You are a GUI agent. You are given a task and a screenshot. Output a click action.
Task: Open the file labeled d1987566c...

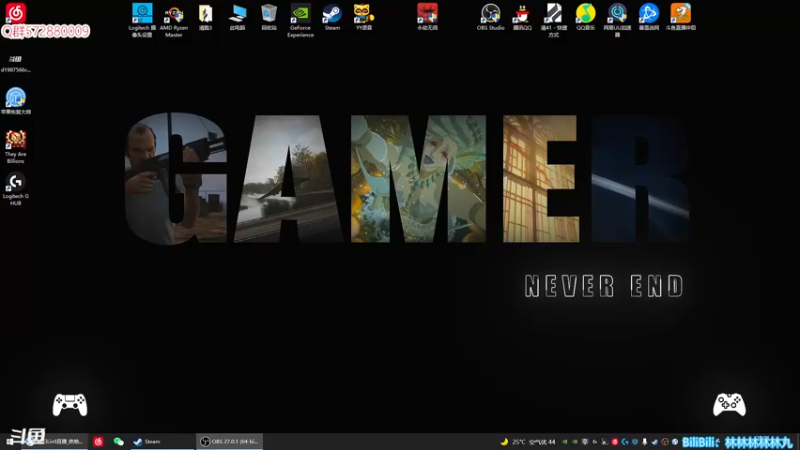[15, 64]
